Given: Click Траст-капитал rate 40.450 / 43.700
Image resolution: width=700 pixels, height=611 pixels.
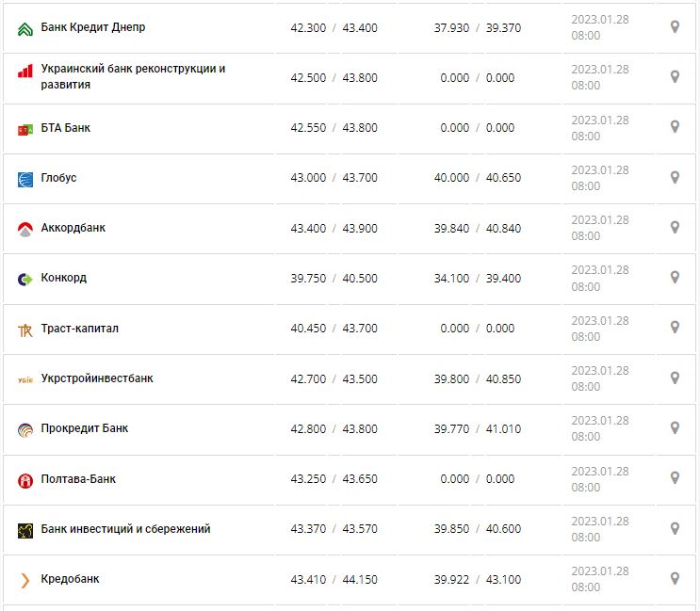Looking at the screenshot, I should (x=334, y=328).
